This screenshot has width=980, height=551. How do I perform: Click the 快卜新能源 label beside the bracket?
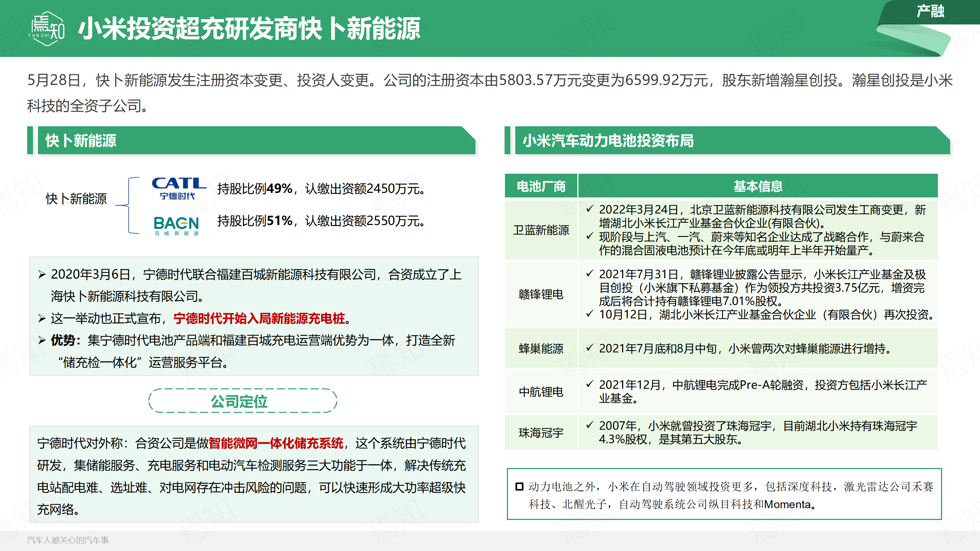point(76,199)
